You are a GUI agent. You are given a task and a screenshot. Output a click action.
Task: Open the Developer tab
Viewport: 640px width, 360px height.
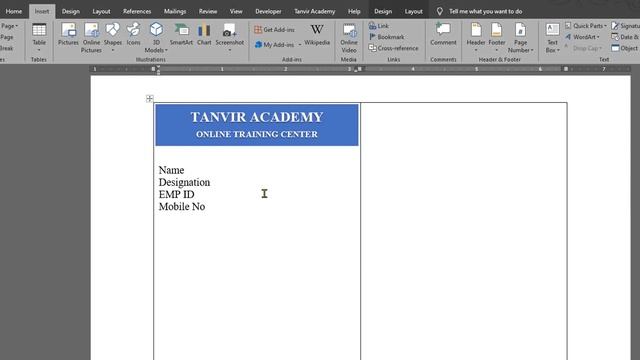coord(268,11)
